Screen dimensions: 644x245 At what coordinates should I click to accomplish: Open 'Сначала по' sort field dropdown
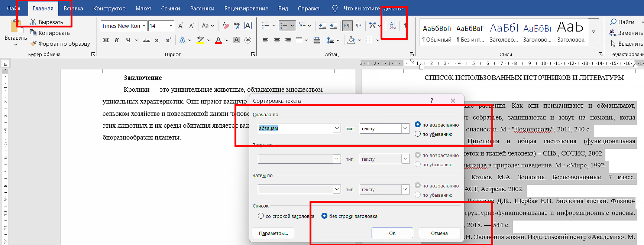337,128
